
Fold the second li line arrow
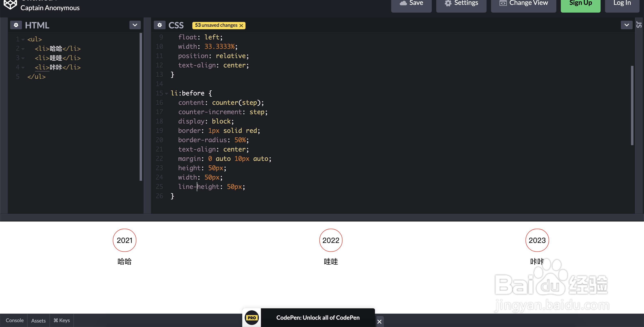point(23,58)
